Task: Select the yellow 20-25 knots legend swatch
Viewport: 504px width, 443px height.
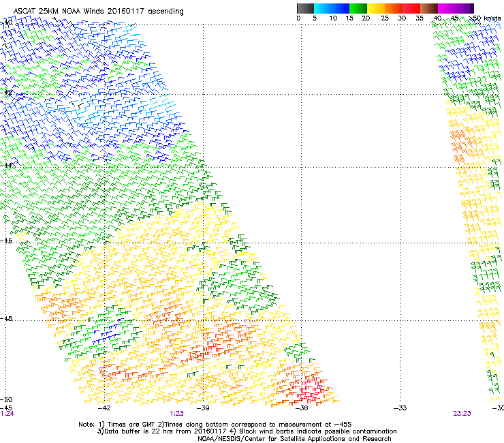Action: (376, 8)
